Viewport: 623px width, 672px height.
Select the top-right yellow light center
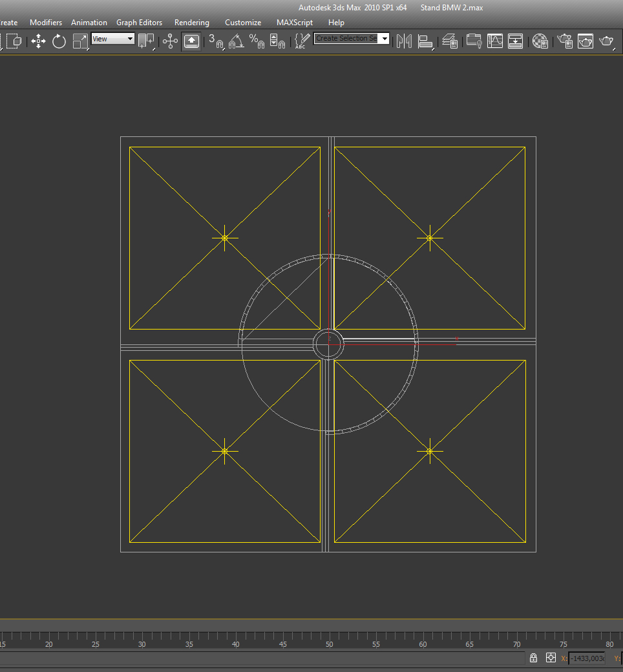[430, 238]
